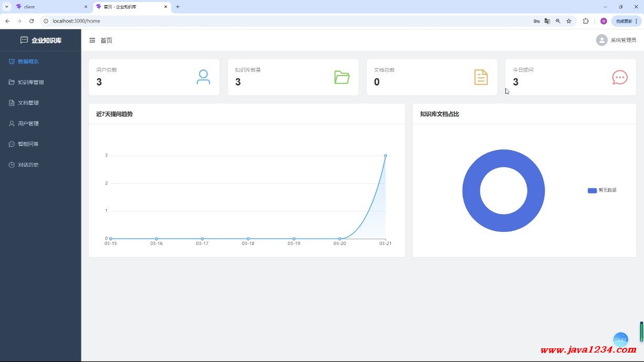644x362 pixels.
Task: Click the red chat icon on 今日提问 card
Action: (x=620, y=77)
